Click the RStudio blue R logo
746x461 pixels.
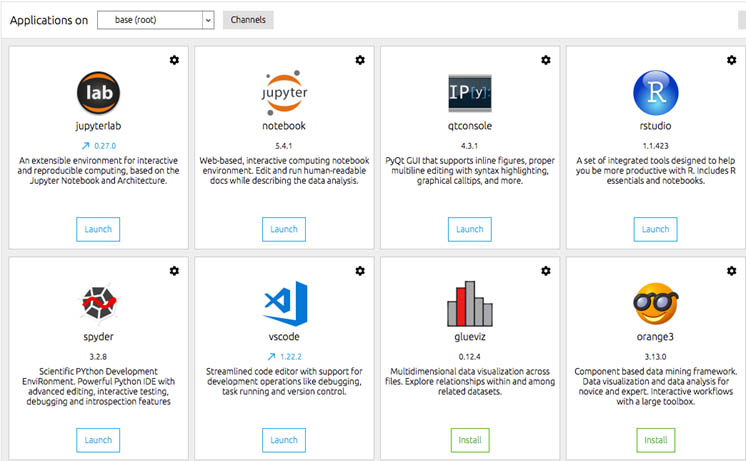tap(656, 93)
